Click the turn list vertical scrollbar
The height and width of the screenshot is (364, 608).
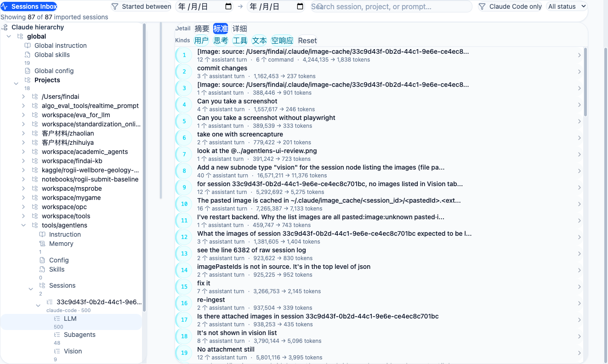click(x=585, y=82)
